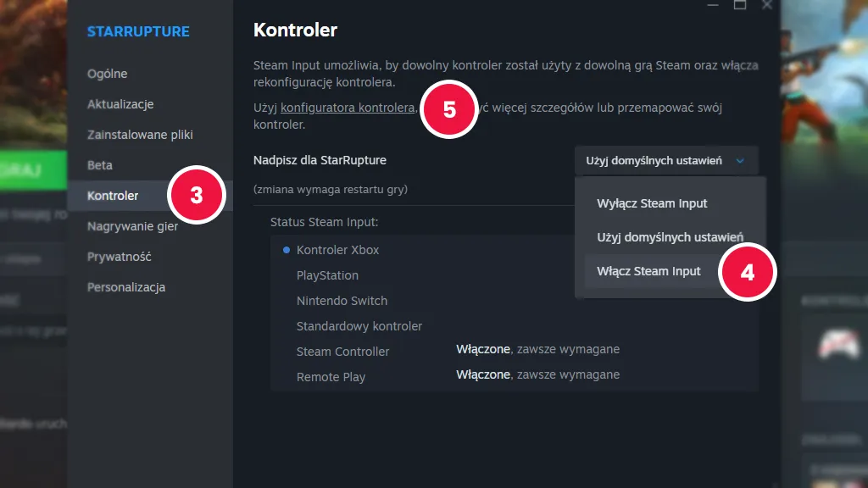Pick Użyj domyślnych ustawień from the list

670,237
